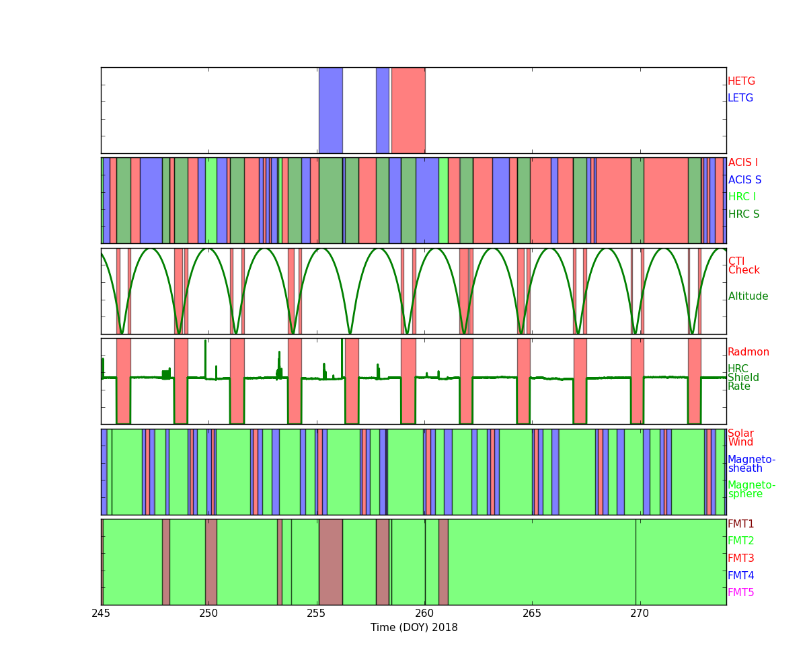This screenshot has height=672, width=807.
Task: Select the HRC S legend label
Action: 743,214
